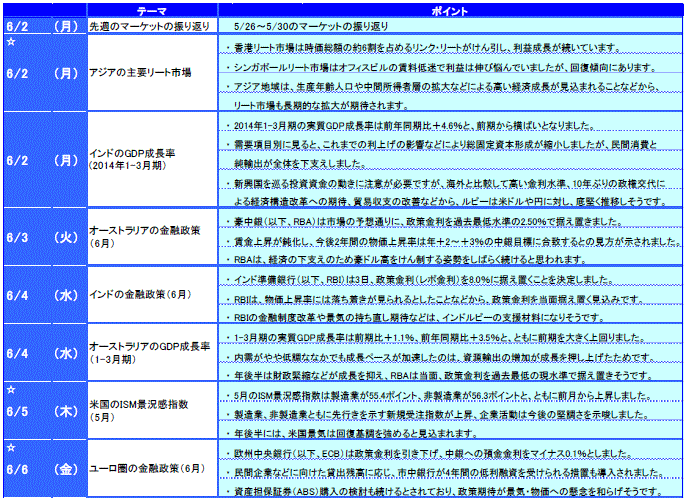Click the star icon above the Asia REIT row date
The height and width of the screenshot is (501, 687).
[x=10, y=43]
